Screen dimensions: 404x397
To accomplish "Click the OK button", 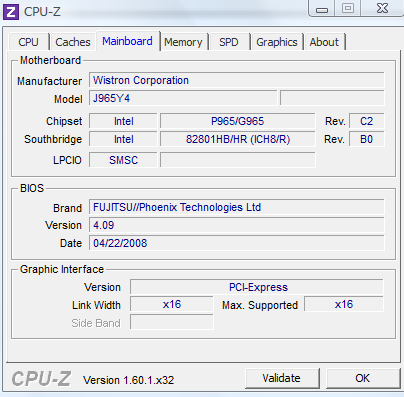I will coord(363,378).
